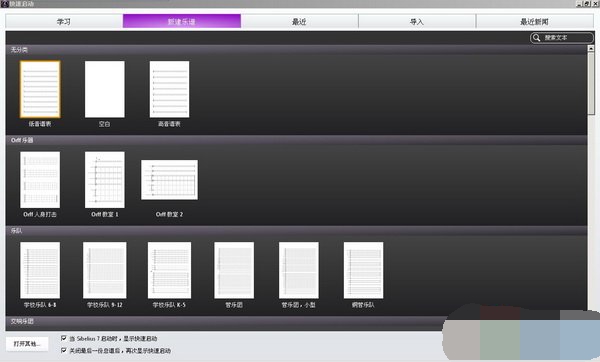Click the vertical scrollbar thumb of template list
600x362 pixels.
[591, 83]
